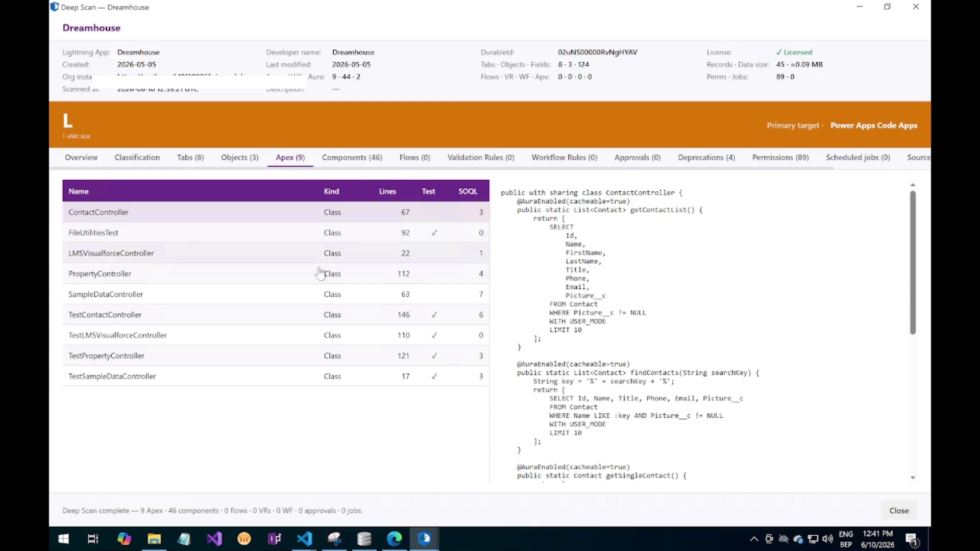The width and height of the screenshot is (980, 551).
Task: Open the Snipping tool icon in the taskbar
Action: point(334,539)
